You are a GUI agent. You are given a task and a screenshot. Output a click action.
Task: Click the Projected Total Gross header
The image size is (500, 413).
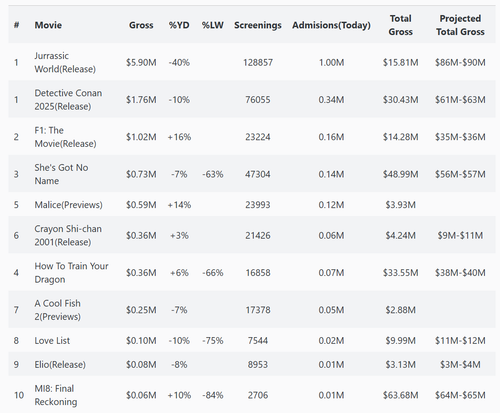tap(460, 25)
